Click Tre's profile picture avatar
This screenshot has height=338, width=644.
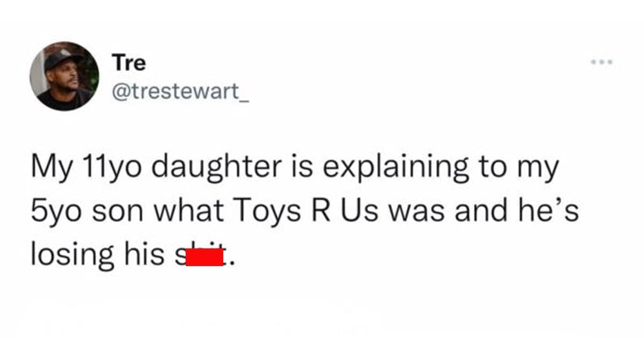(64, 76)
